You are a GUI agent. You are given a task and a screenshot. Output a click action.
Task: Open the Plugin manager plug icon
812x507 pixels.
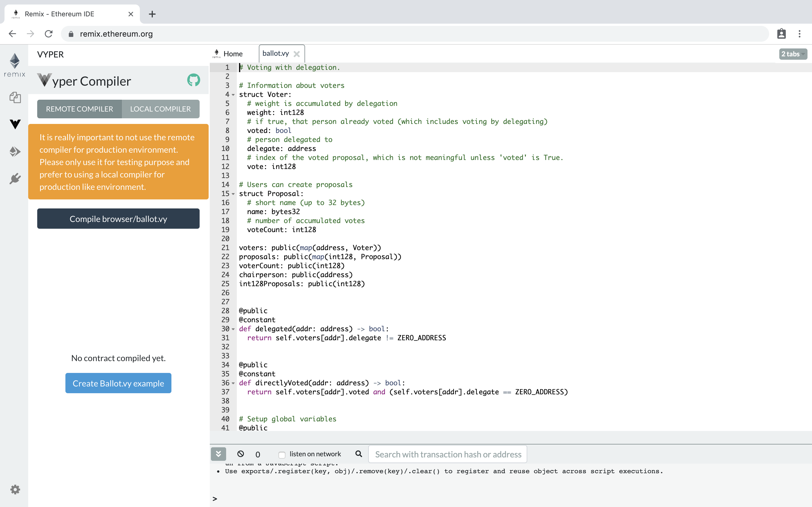click(15, 179)
